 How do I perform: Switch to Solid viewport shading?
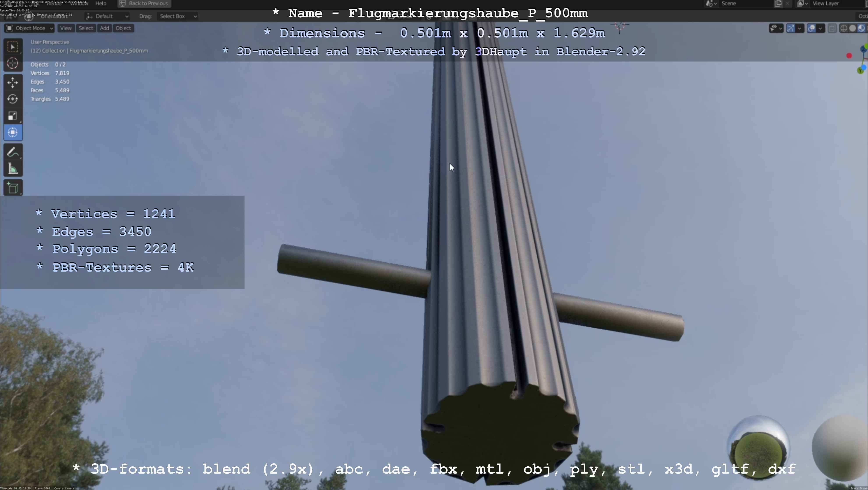coord(852,28)
